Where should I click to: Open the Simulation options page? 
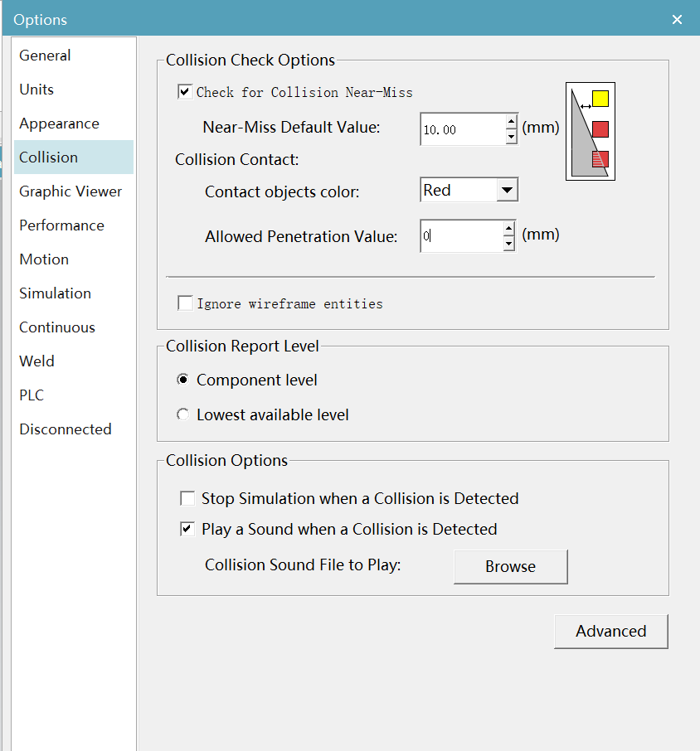click(55, 293)
